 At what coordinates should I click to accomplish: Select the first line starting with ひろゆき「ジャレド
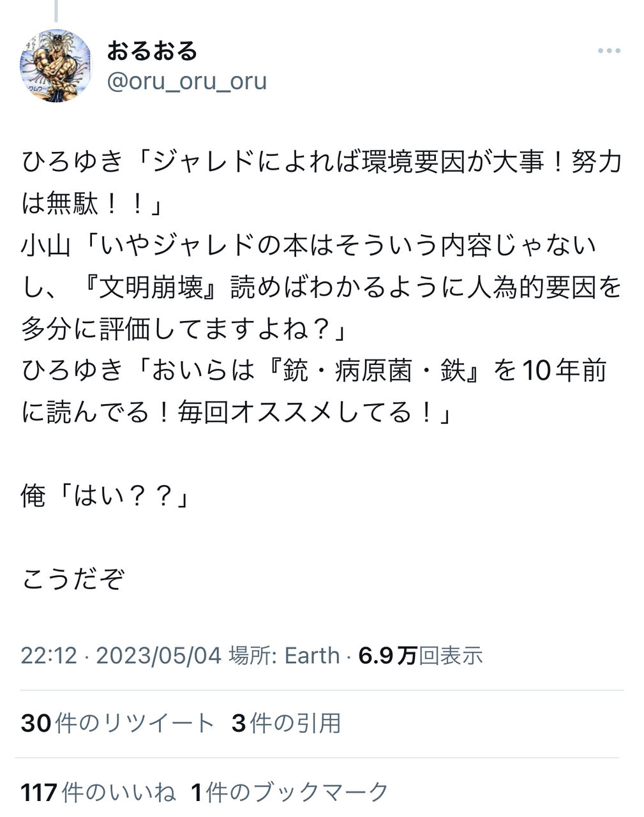coord(322,163)
